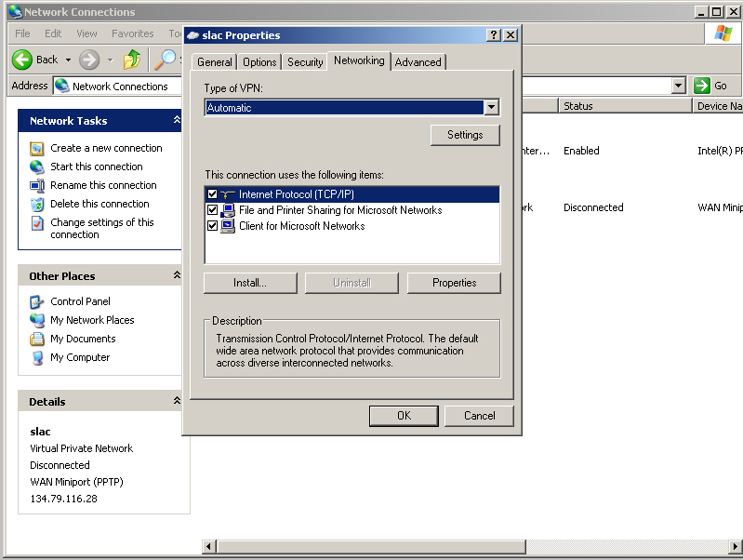Click the VPN Settings button
743x560 pixels.
465,135
